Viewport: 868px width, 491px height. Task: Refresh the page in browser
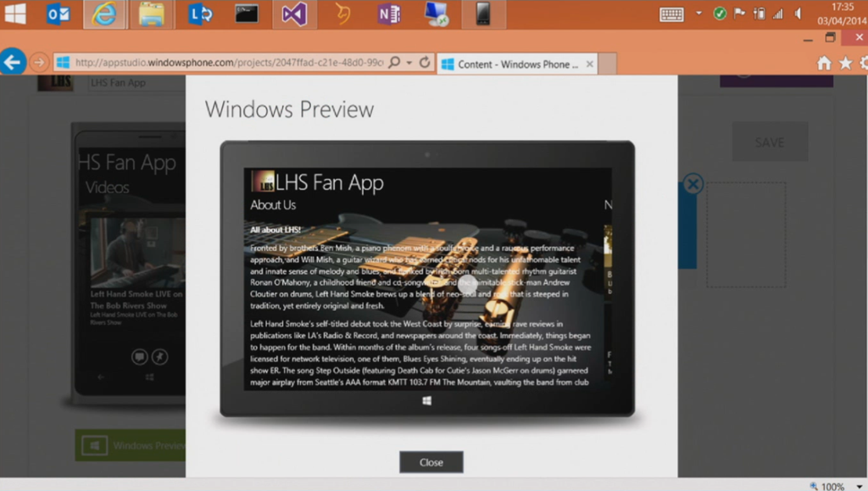[x=425, y=62]
